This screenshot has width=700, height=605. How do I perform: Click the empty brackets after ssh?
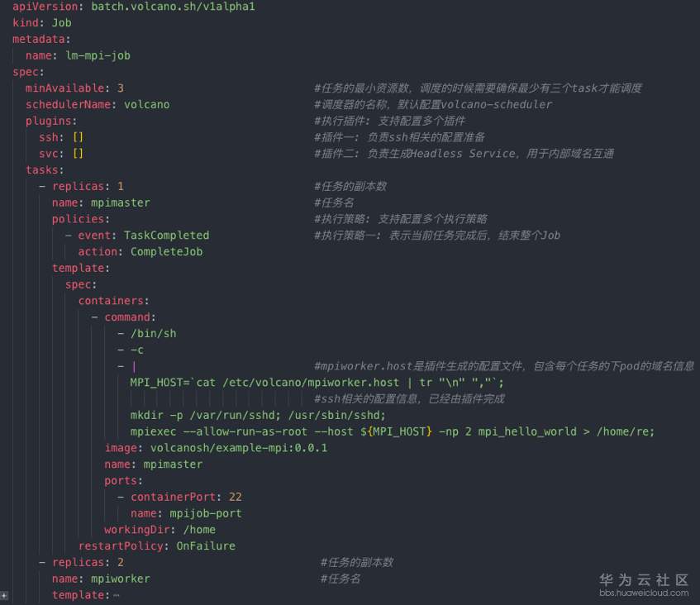tap(79, 137)
